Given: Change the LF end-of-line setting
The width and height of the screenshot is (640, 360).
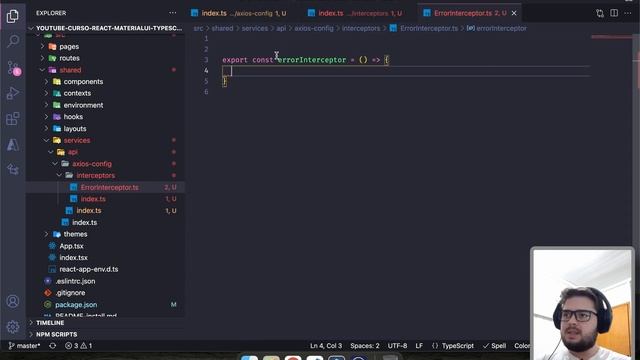Looking at the screenshot, I should [x=419, y=346].
